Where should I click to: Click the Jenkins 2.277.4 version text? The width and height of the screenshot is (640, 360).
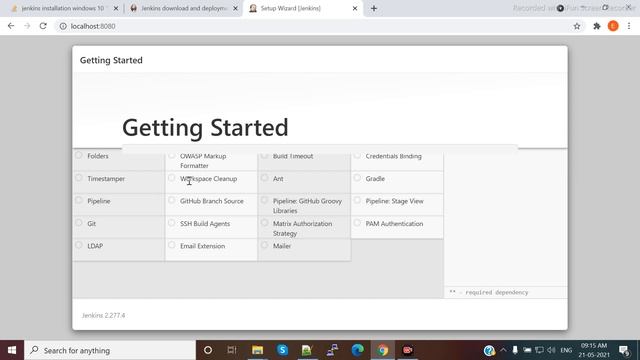click(x=103, y=316)
